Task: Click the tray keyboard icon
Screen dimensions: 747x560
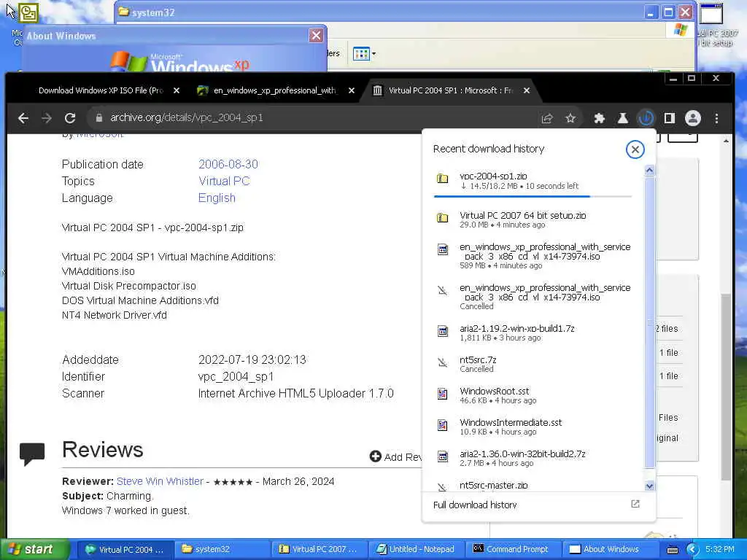Action: (672, 550)
